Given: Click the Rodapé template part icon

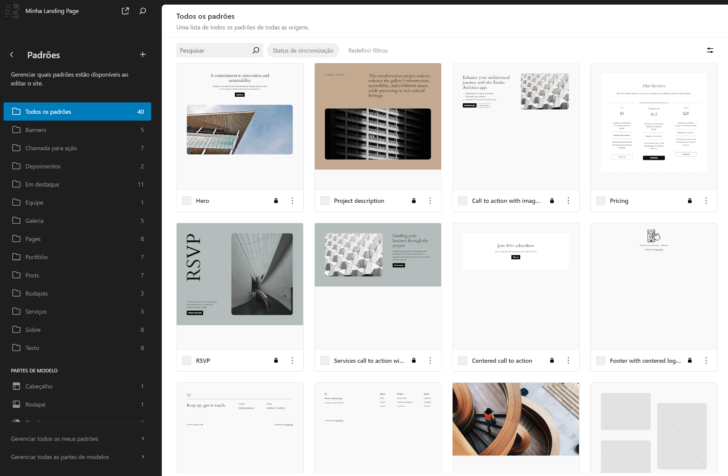Looking at the screenshot, I should (16, 404).
